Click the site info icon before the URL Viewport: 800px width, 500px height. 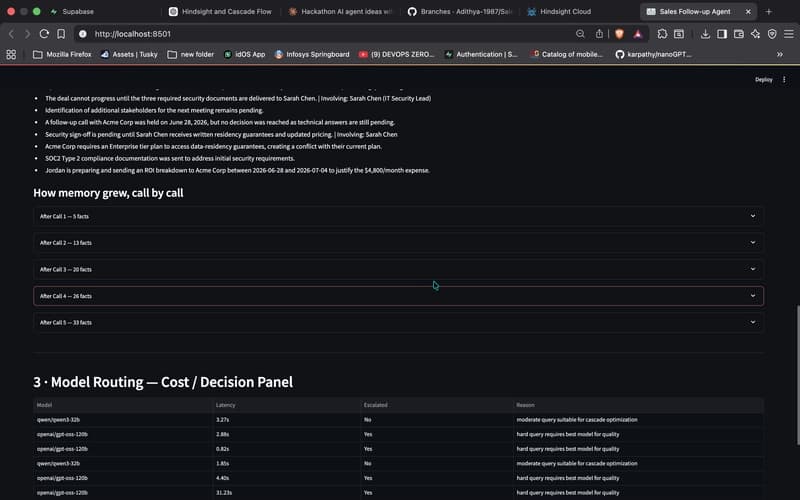pos(83,34)
